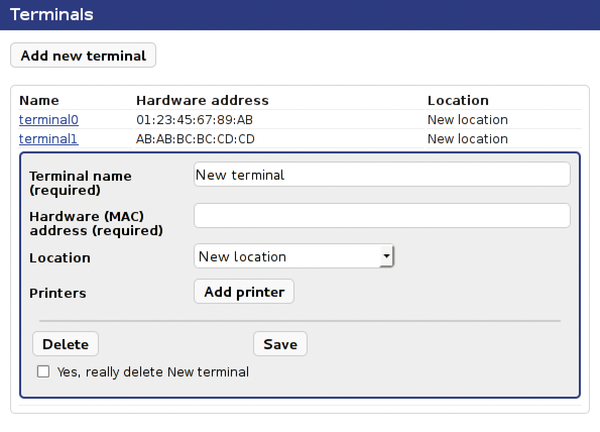
Task: Click the 'Yes, really delete New terminal' label
Action: 153,372
